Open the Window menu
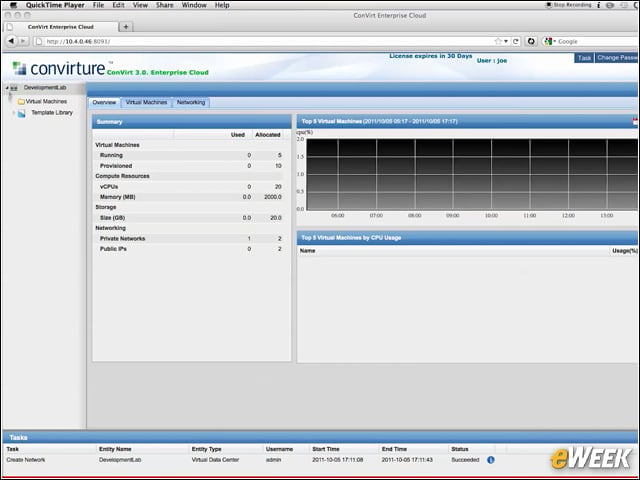Image resolution: width=640 pixels, height=480 pixels. click(x=194, y=5)
